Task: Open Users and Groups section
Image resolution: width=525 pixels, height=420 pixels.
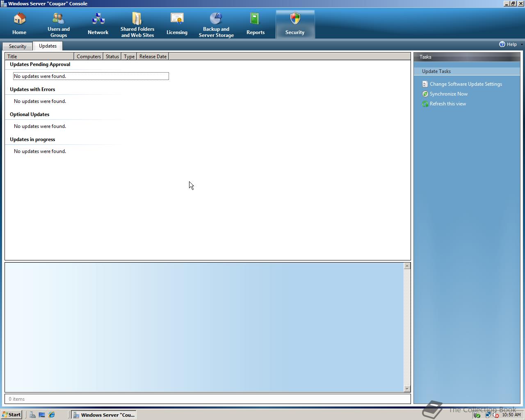Action: tap(59, 25)
